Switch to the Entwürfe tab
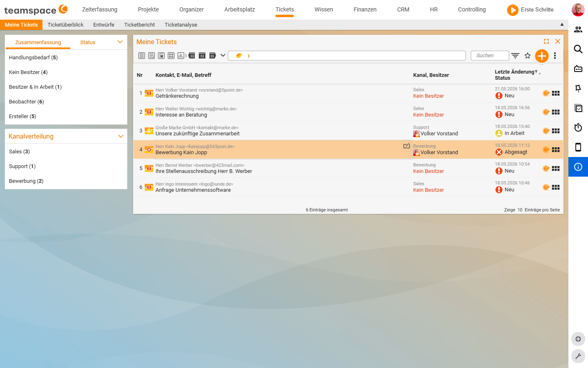This screenshot has height=368, width=588. (x=104, y=25)
